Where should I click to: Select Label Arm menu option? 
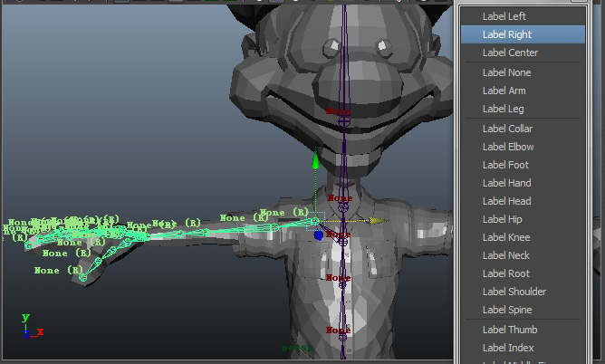pos(523,91)
